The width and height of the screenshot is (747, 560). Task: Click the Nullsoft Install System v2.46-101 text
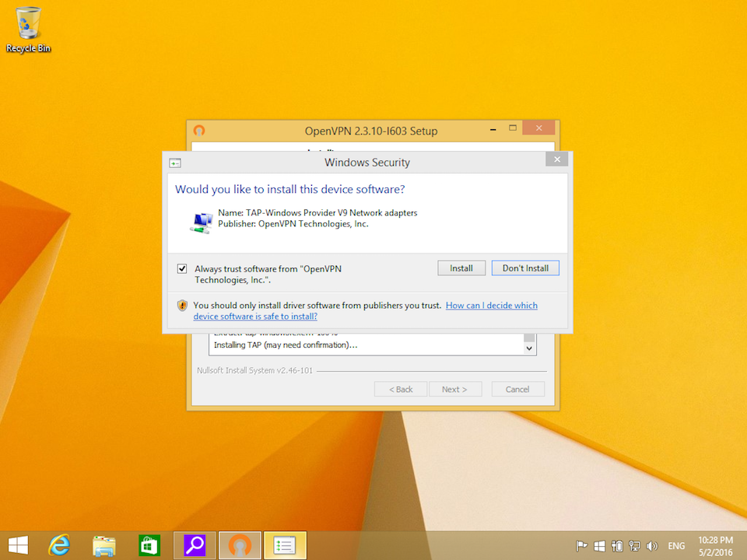point(255,370)
